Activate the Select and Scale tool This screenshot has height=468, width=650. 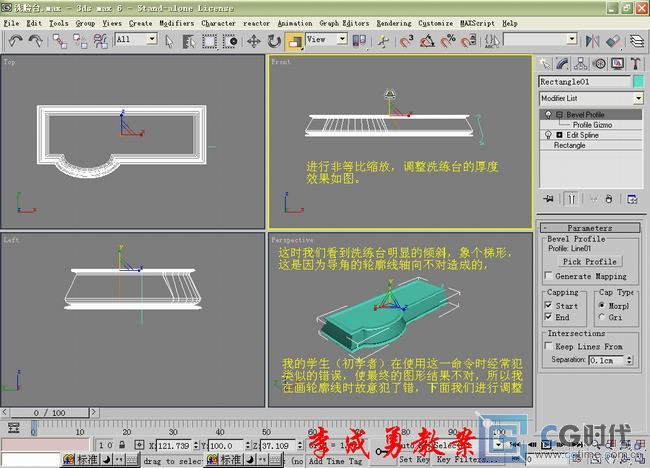click(x=295, y=41)
